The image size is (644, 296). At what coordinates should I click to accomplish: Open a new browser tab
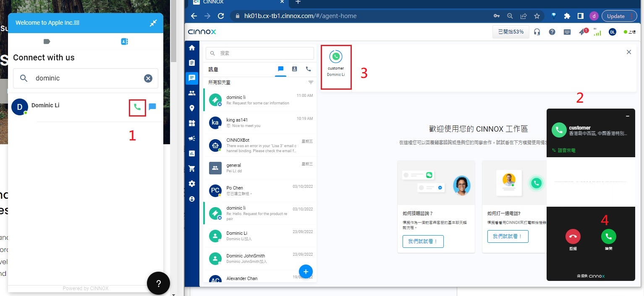coord(298,2)
